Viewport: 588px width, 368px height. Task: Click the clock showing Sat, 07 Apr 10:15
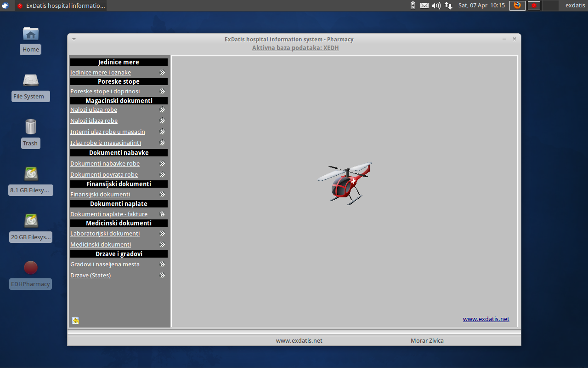(481, 6)
